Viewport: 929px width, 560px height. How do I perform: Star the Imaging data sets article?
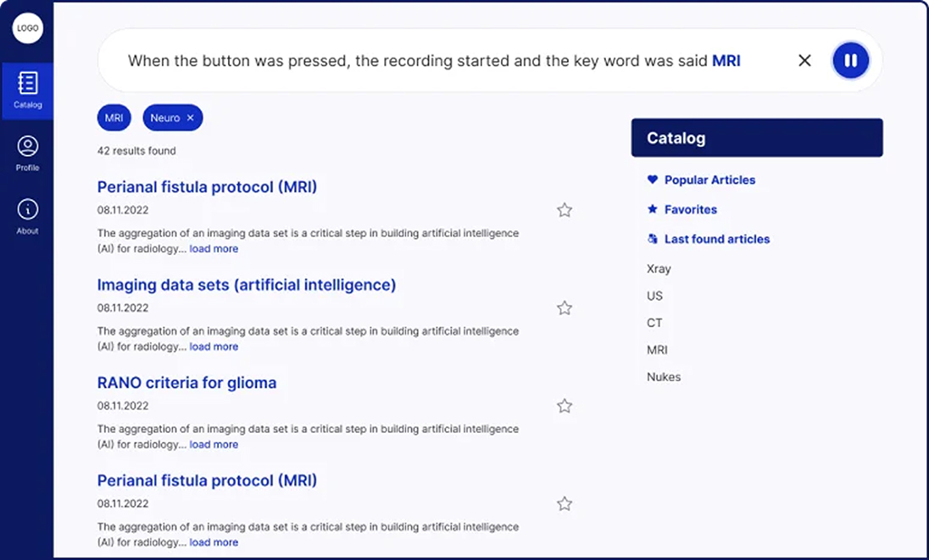(565, 308)
